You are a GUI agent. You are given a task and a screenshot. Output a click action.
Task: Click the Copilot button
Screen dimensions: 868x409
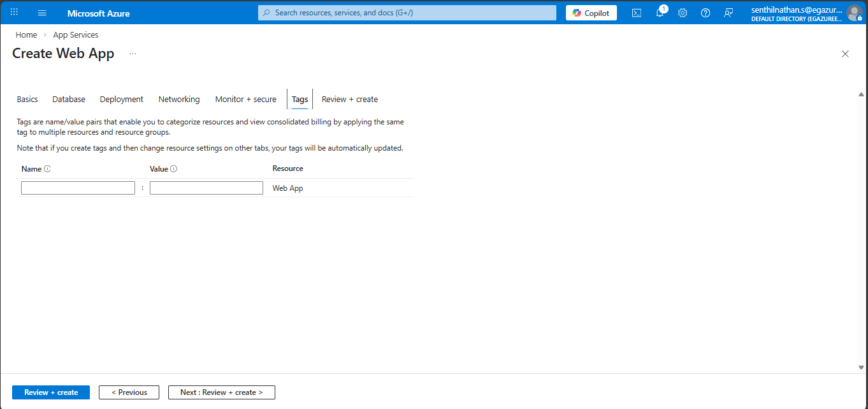(x=591, y=13)
